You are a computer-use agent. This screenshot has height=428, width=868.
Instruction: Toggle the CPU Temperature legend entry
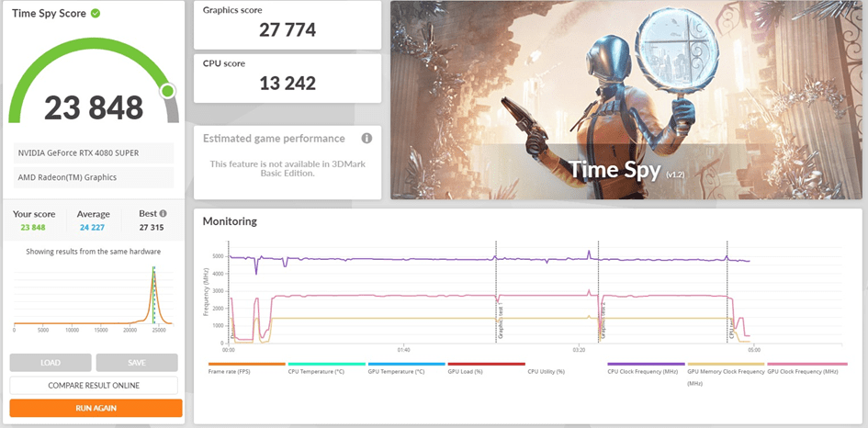(326, 368)
